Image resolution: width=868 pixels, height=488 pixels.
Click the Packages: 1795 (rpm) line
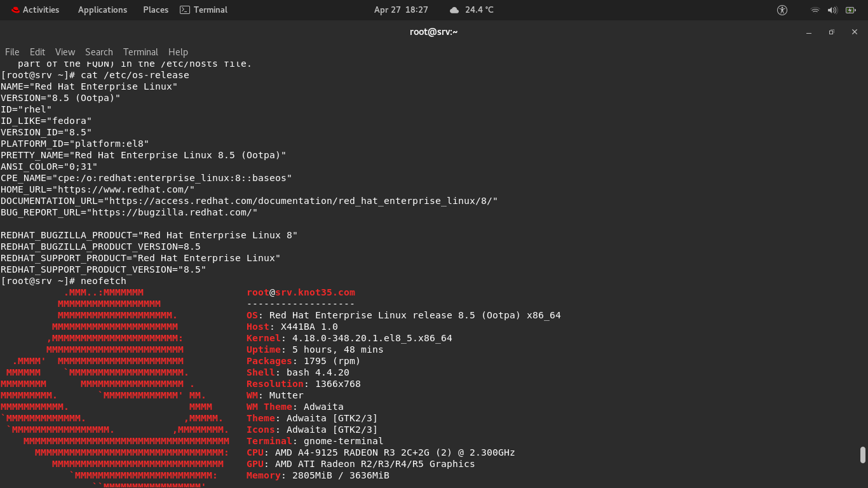tap(304, 361)
